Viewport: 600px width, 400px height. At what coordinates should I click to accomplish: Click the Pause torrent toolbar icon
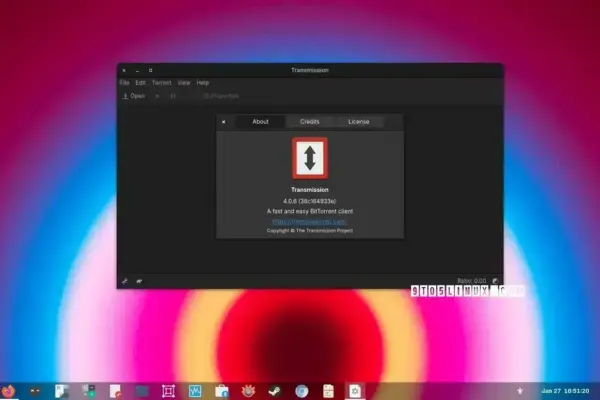coord(173,96)
